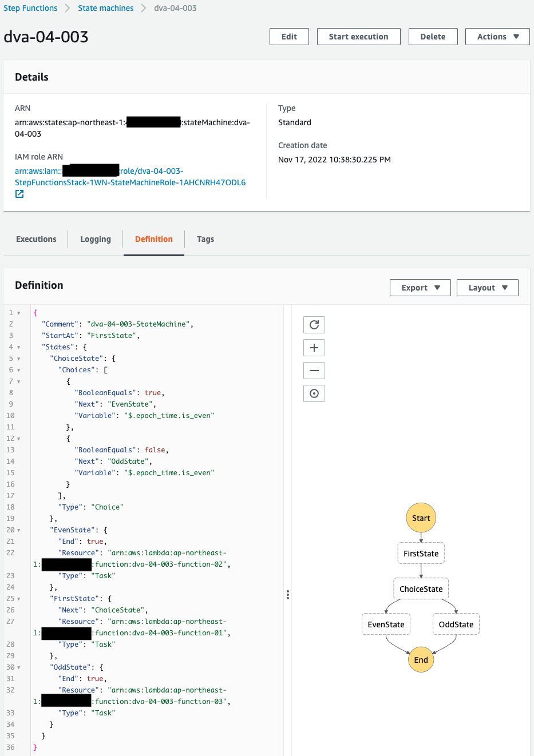Re-center the workflow graph view

click(314, 393)
